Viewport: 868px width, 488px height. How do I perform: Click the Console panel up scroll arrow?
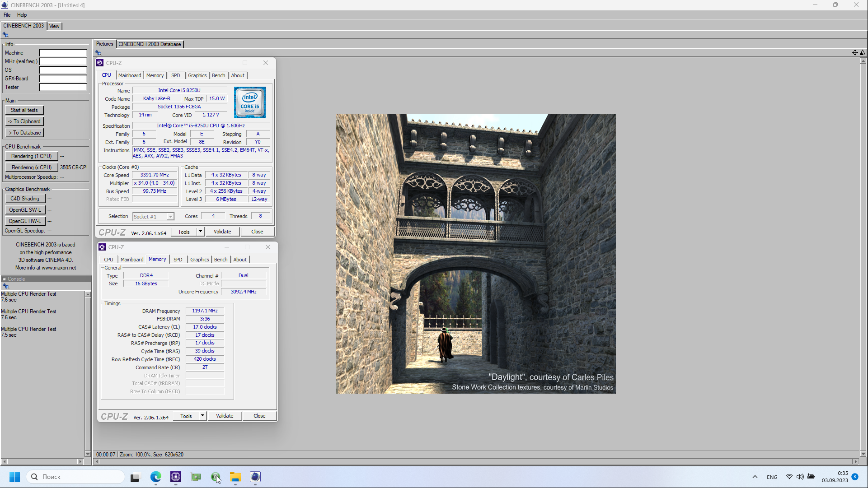tap(88, 294)
